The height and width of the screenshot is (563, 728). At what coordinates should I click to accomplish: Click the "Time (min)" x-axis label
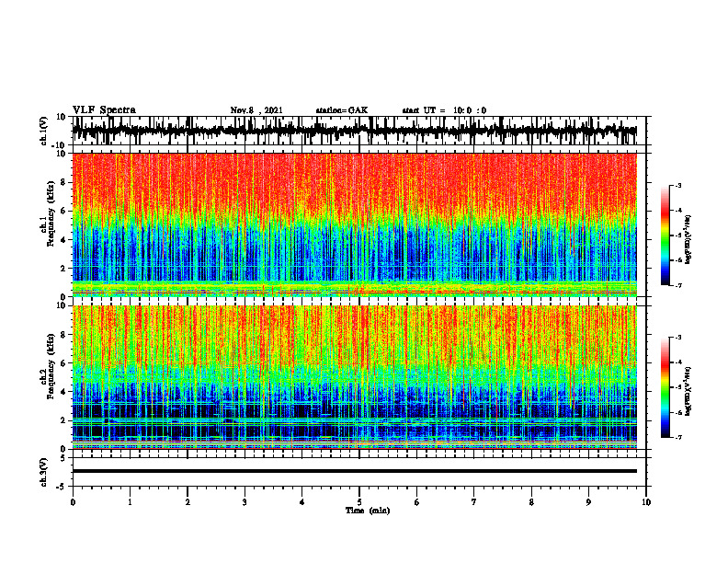[368, 511]
